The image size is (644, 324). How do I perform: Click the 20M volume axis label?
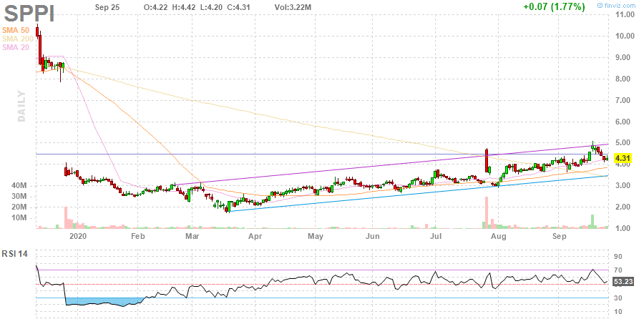tap(19, 207)
